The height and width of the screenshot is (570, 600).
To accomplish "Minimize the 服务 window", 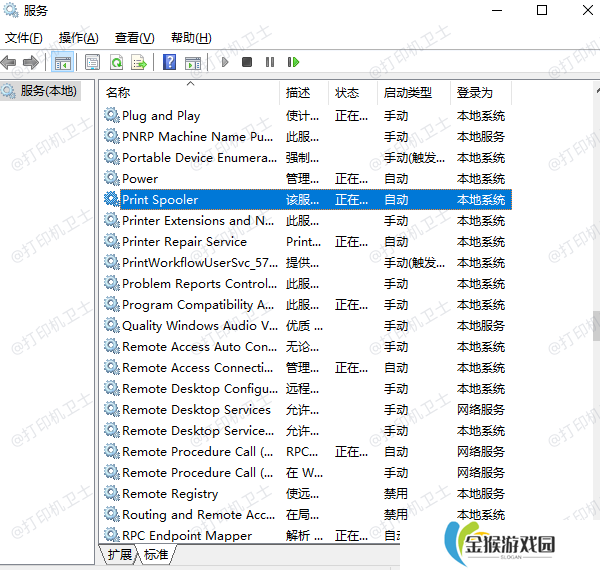I will point(497,10).
